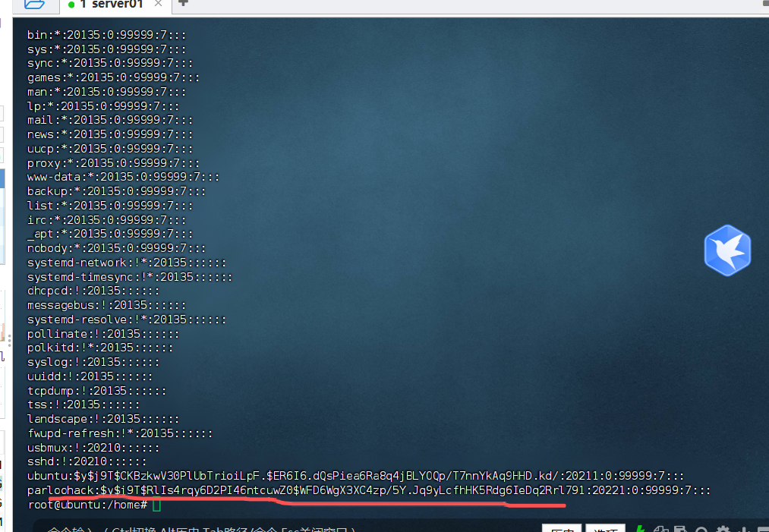
Task: Click the blue bird floating icon
Action: tap(726, 250)
